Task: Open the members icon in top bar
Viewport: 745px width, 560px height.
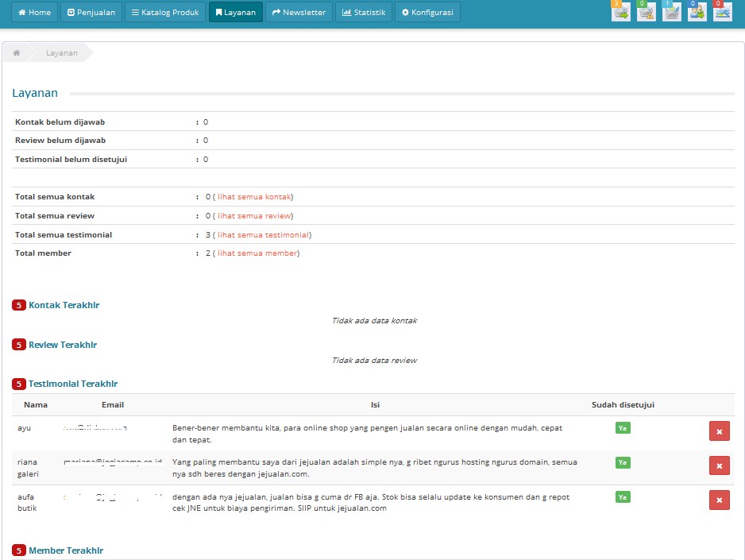Action: (697, 12)
